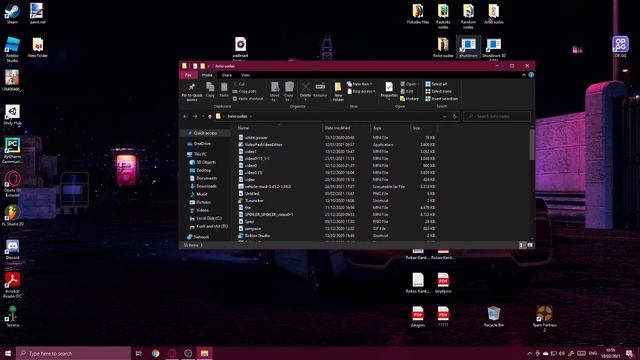Go back with the back arrow
The width and height of the screenshot is (640, 360).
[x=185, y=117]
